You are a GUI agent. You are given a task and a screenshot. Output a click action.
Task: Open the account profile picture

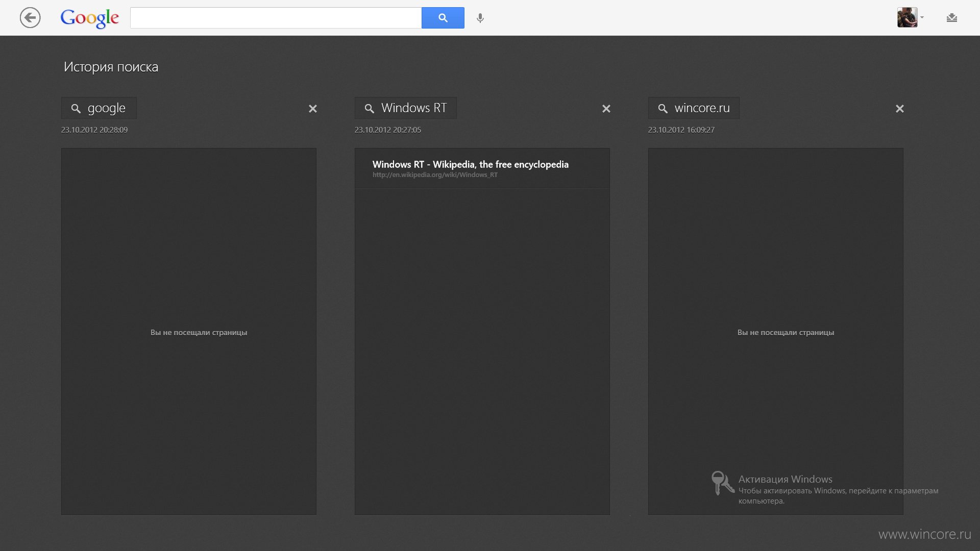(908, 17)
